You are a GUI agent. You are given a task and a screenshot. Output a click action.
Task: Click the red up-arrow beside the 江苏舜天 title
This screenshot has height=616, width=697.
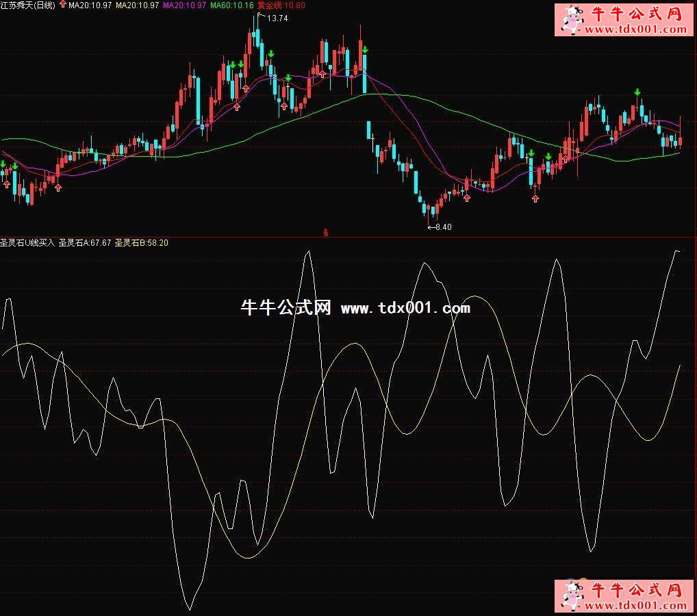pos(63,5)
